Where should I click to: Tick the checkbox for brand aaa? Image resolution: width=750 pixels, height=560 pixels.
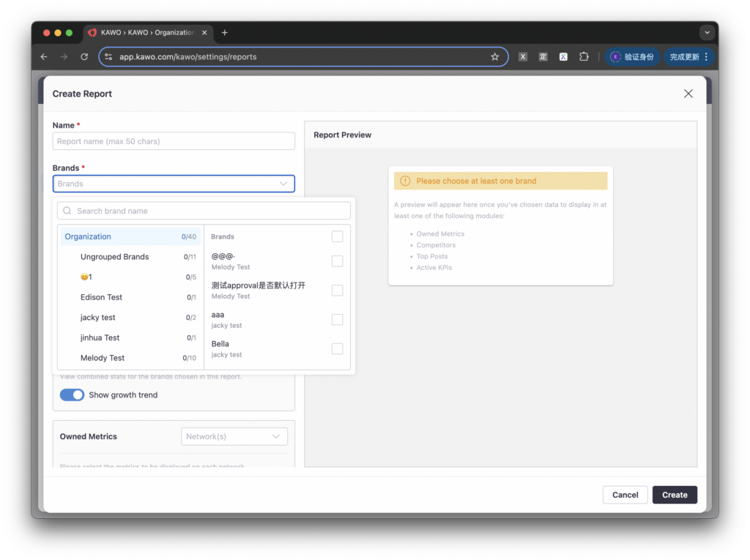tap(337, 320)
